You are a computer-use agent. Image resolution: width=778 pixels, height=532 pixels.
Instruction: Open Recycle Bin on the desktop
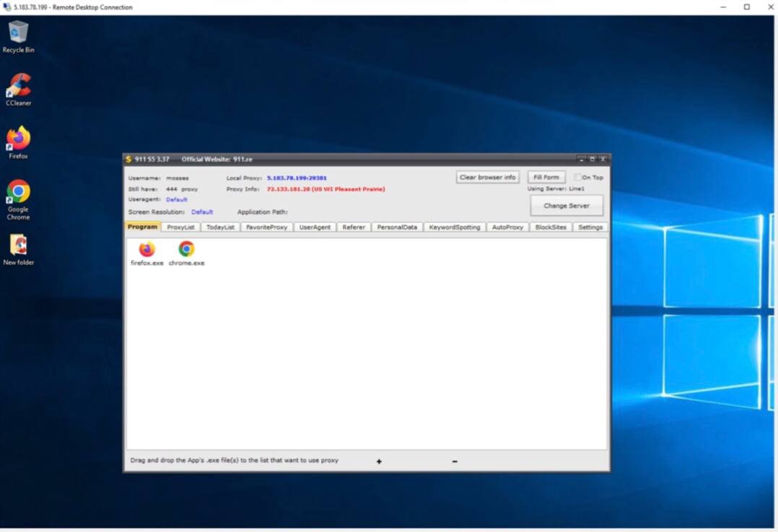pyautogui.click(x=18, y=37)
